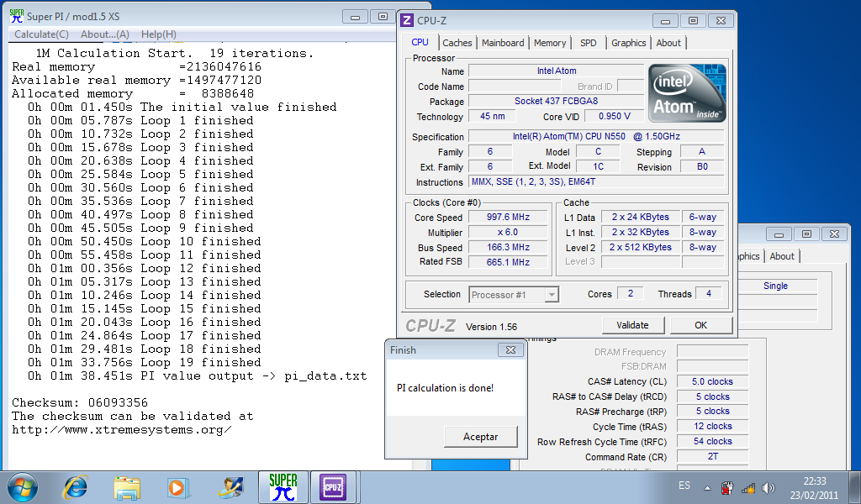This screenshot has width=861, height=504.
Task: Click the Command Rate value 2T
Action: [712, 456]
